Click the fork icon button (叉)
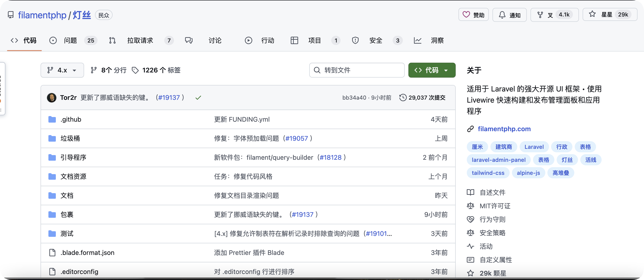Image resolution: width=644 pixels, height=280 pixels. pos(540,15)
